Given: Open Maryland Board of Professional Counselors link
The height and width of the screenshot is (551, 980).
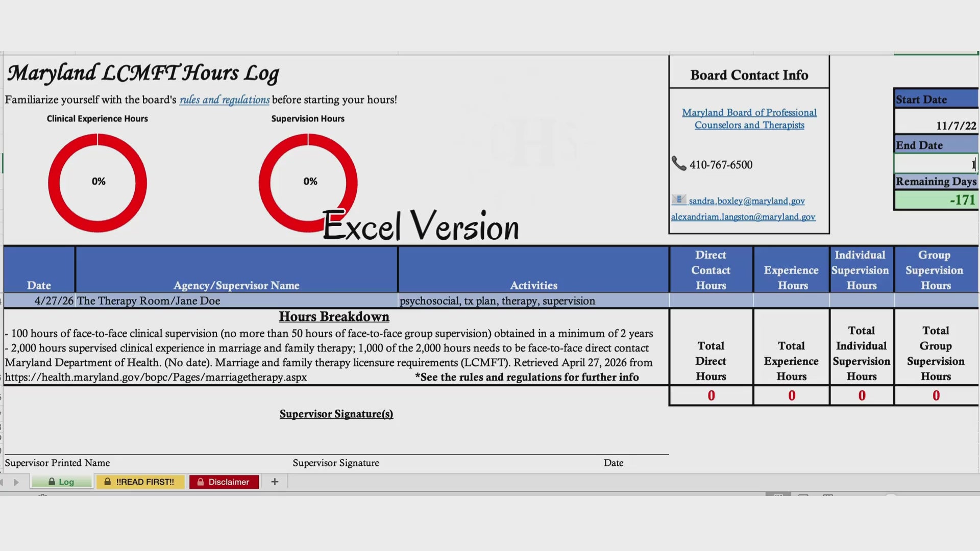Looking at the screenshot, I should tap(749, 118).
